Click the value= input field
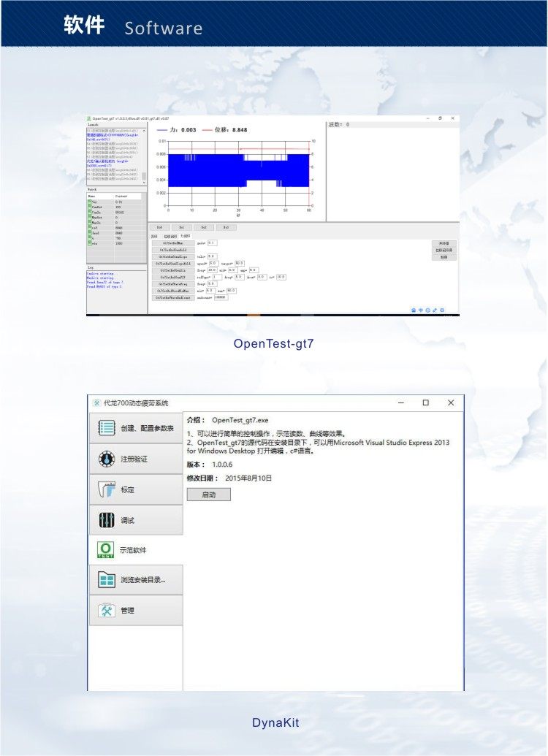 (x=212, y=256)
